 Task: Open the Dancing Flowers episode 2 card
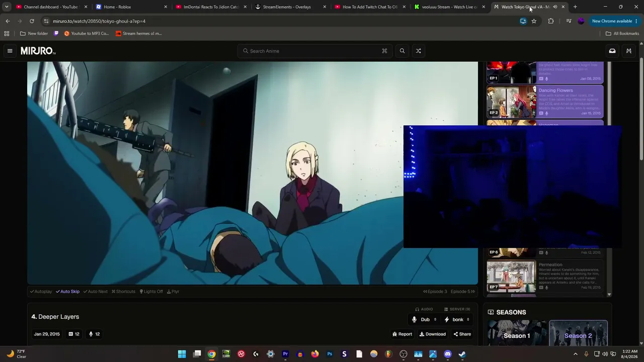(x=545, y=102)
